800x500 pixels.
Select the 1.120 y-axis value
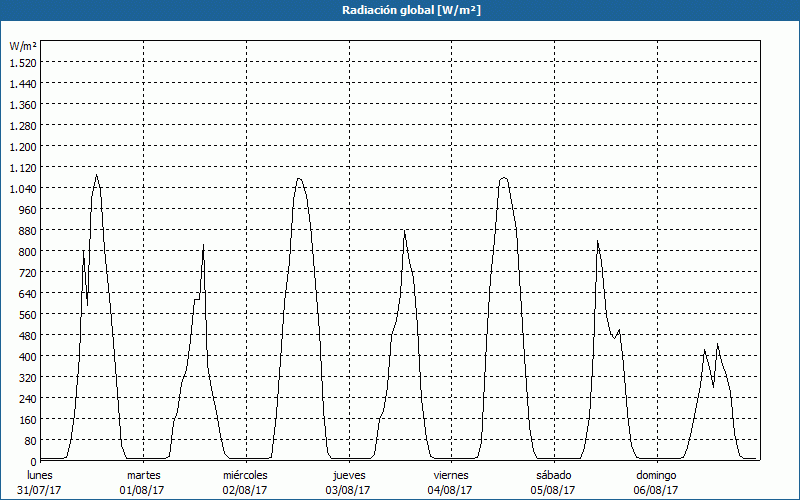pos(23,167)
